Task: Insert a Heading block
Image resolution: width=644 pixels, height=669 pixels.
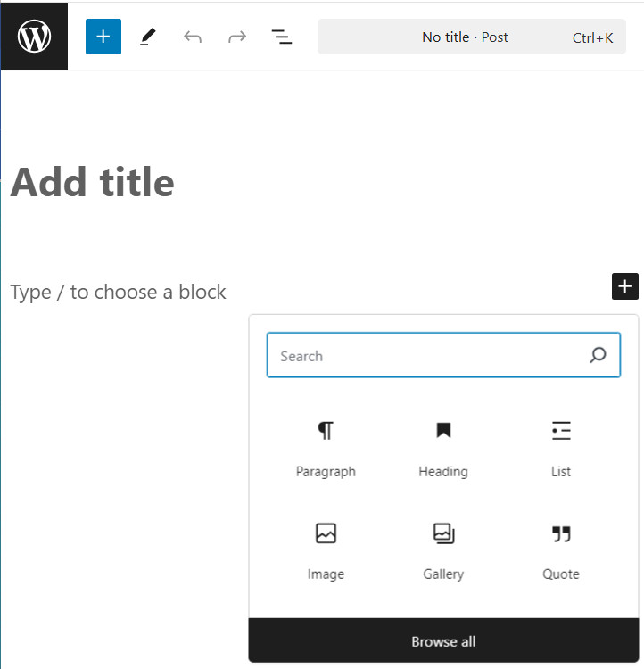Action: pyautogui.click(x=443, y=448)
